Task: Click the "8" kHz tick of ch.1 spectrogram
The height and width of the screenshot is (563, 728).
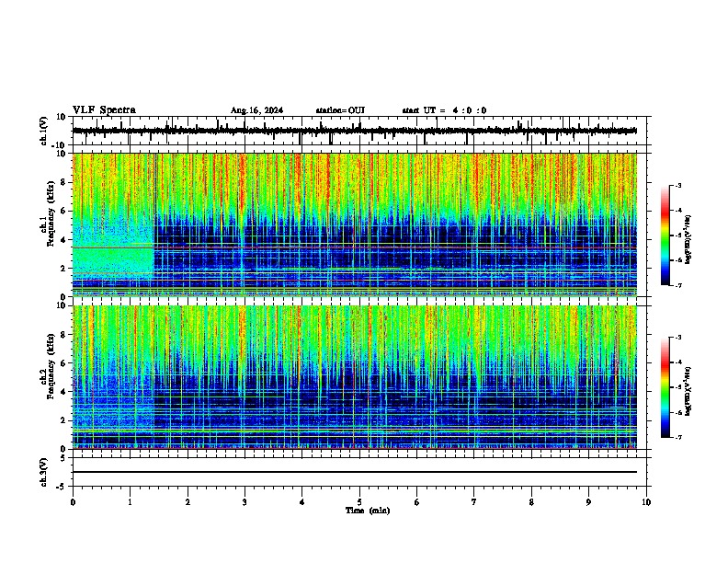Action: [x=63, y=182]
